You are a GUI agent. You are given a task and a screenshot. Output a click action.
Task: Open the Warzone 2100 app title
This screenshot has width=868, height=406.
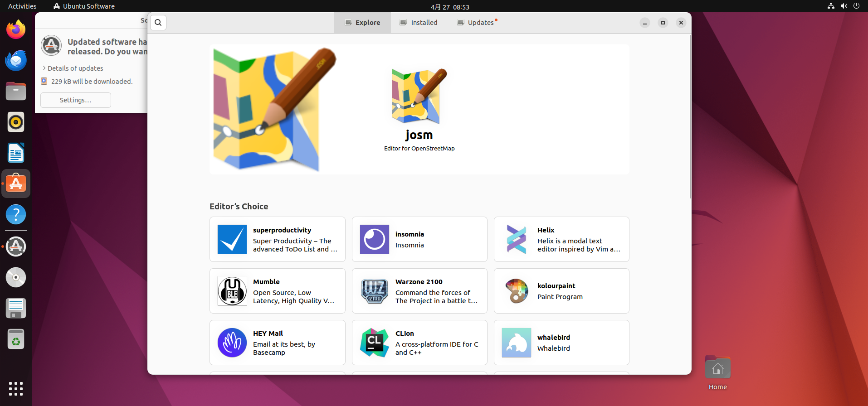(419, 282)
